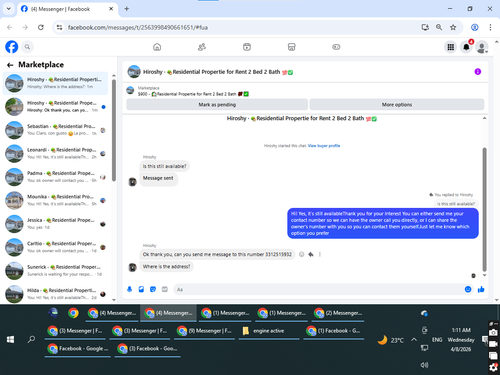Open the Cartio conversation
This screenshot has height=375, width=500.
tap(55, 247)
